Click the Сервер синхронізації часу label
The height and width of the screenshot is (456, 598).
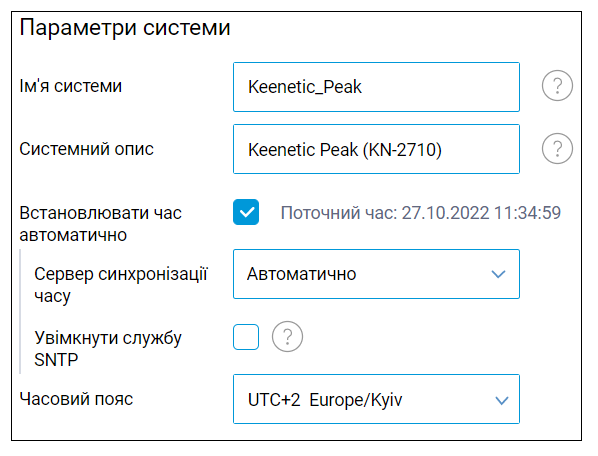click(121, 285)
